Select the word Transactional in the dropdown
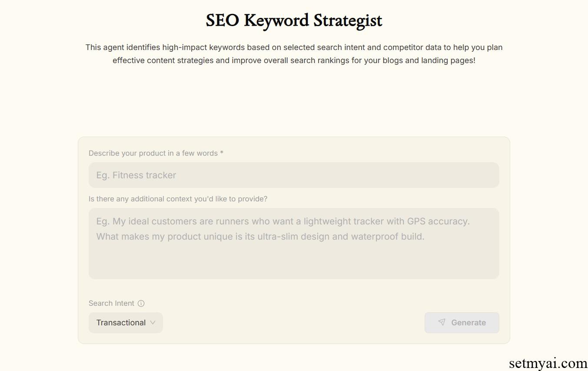This screenshot has height=371, width=588. point(121,323)
